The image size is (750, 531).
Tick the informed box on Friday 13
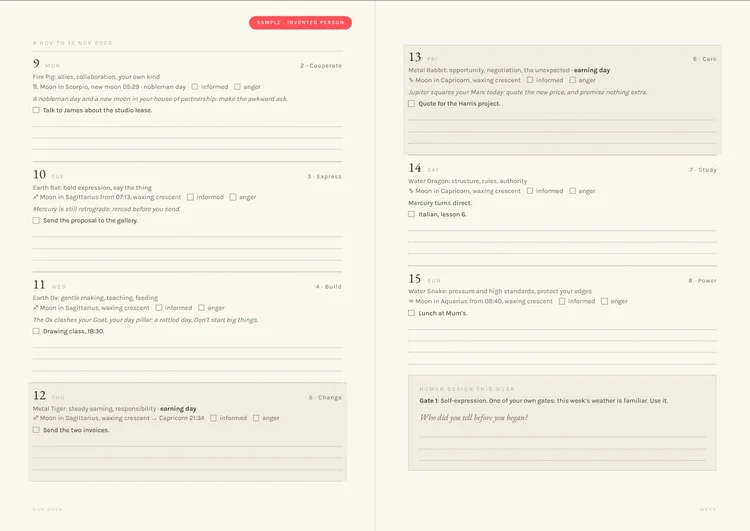(529, 80)
